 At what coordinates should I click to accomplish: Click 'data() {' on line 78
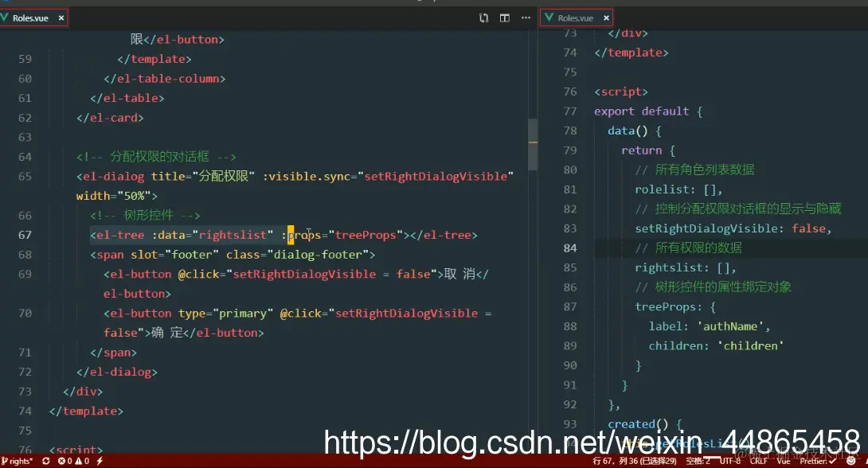[635, 131]
